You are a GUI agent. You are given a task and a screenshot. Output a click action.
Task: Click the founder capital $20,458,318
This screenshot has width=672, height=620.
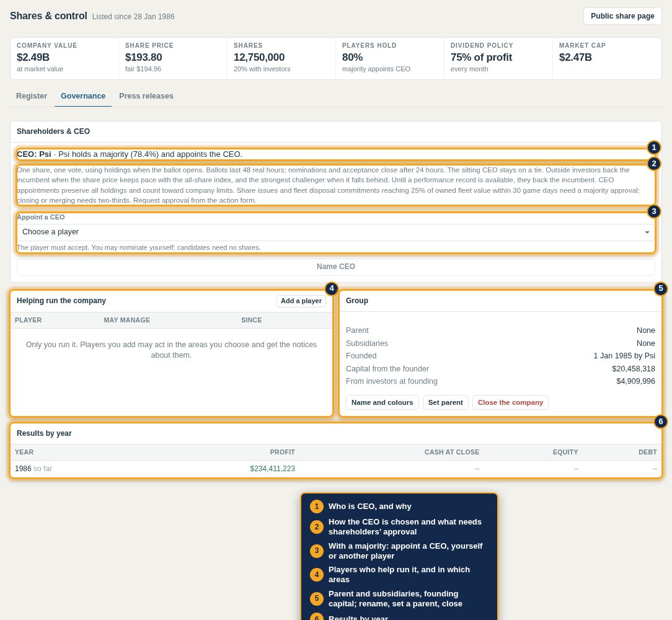pos(634,369)
